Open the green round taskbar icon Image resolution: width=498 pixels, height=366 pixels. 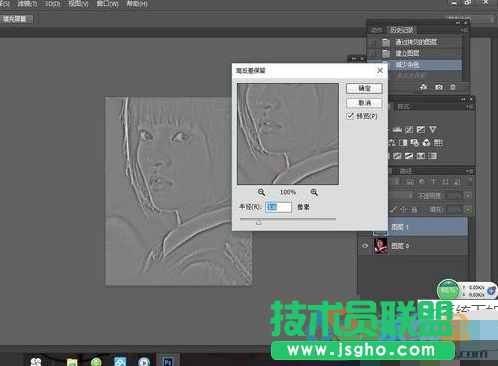[96, 362]
